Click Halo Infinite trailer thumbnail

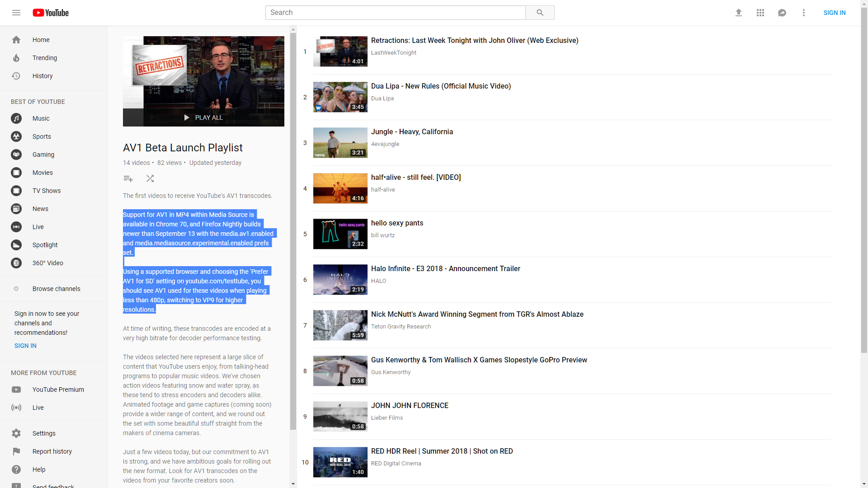340,280
